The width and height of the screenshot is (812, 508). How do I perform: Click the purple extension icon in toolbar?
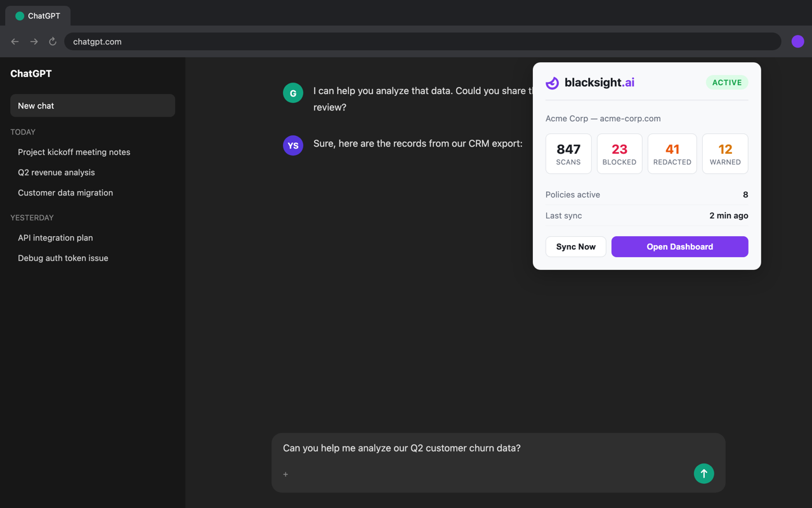pyautogui.click(x=798, y=41)
